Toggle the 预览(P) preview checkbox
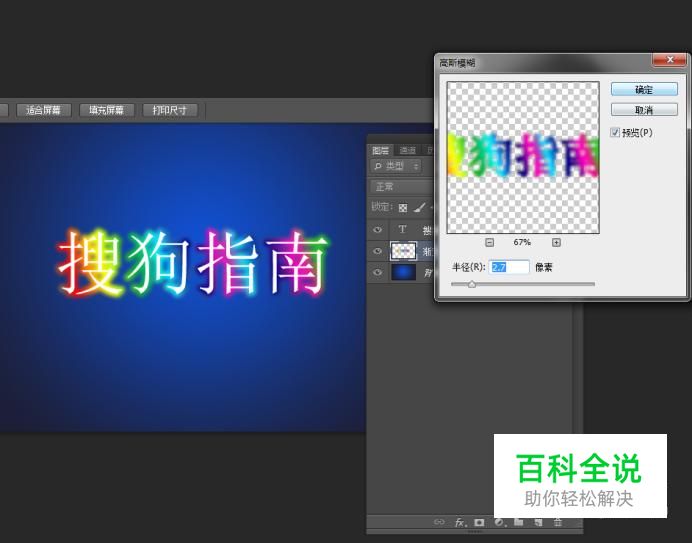This screenshot has height=543, width=692. point(615,132)
